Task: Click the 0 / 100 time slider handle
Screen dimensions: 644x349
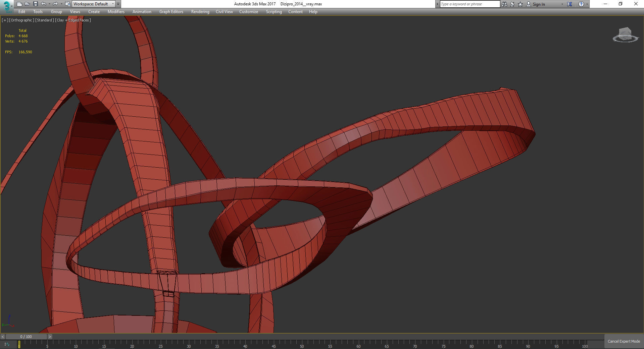Action: [x=26, y=337]
